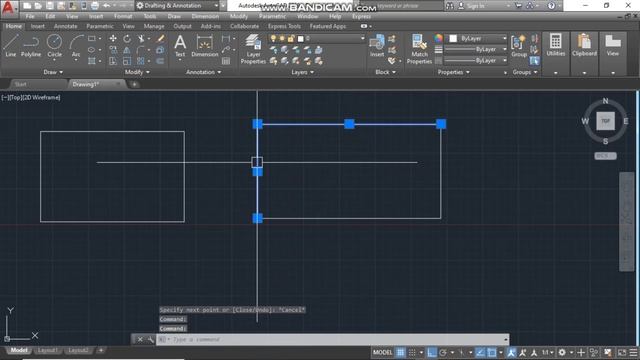Toggle layer on/off lightbulb icon
Screen dimensions: 640x360
pos(273,38)
